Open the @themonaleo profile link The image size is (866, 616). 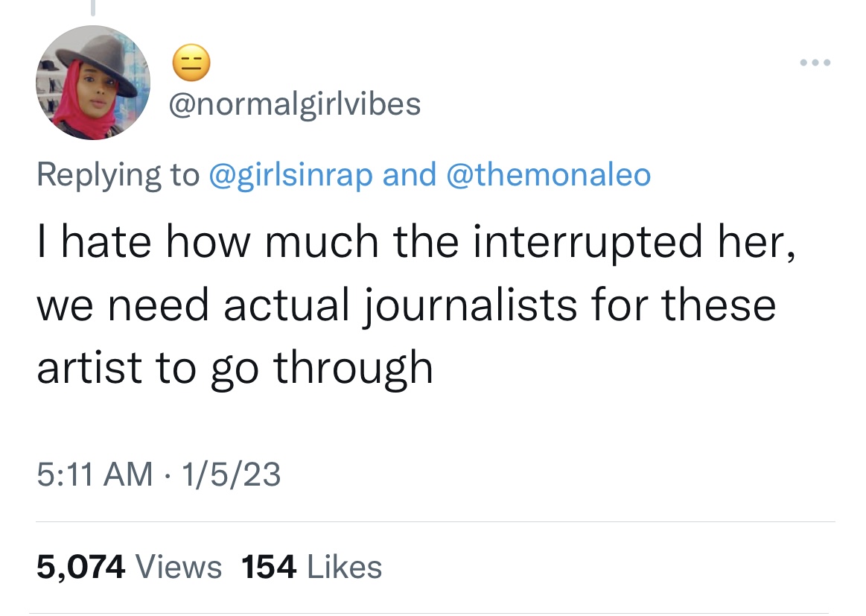[x=548, y=174]
